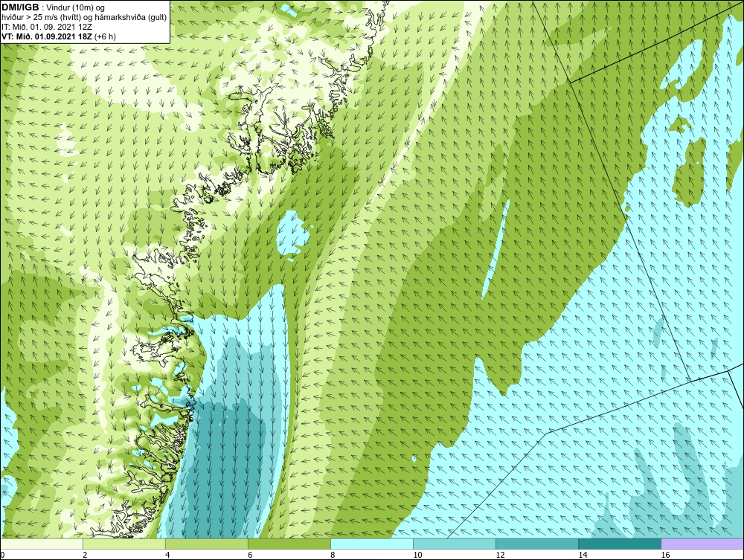Click the 'VT: Mið. 01.09.2021 18Z' line
Screen dimensions: 744x560
pyautogui.click(x=47, y=36)
